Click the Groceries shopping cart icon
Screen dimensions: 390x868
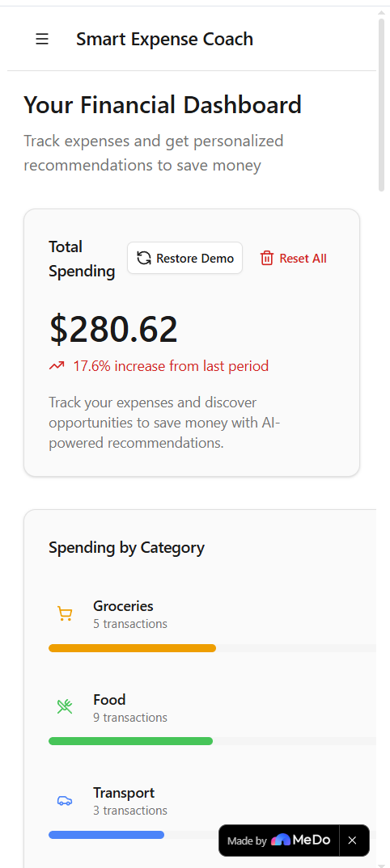pyautogui.click(x=65, y=614)
